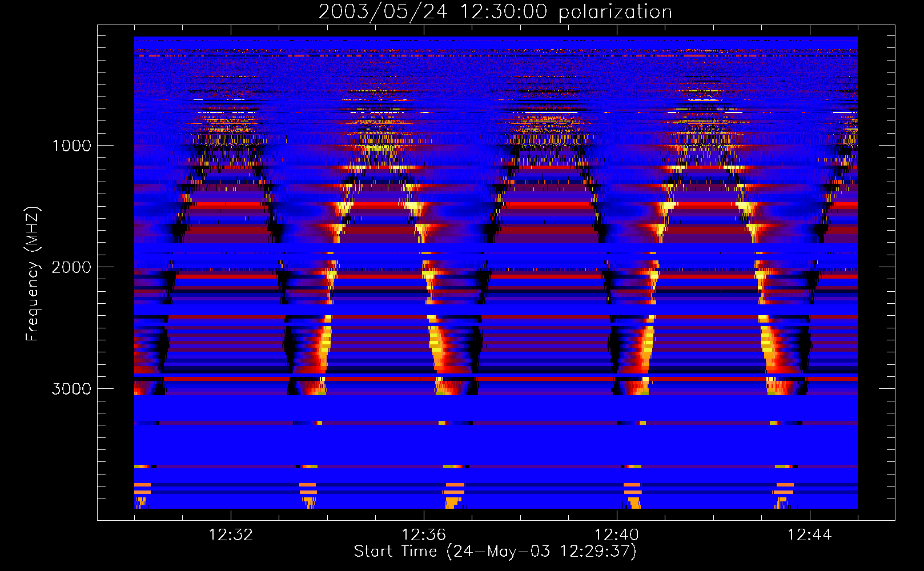Click the 'Start Time (24-May-03 12:29:37)' label
This screenshot has height=571, width=924.
(495, 552)
